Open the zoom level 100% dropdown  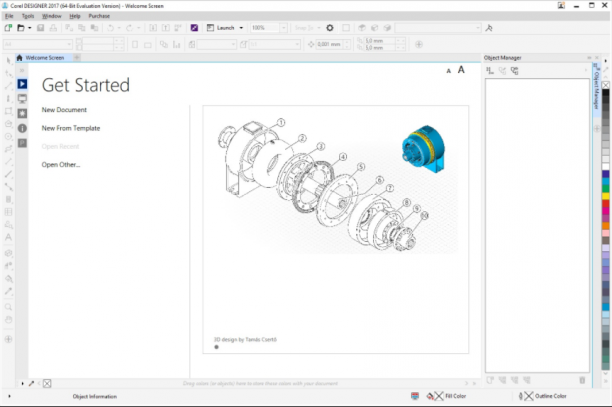[284, 28]
